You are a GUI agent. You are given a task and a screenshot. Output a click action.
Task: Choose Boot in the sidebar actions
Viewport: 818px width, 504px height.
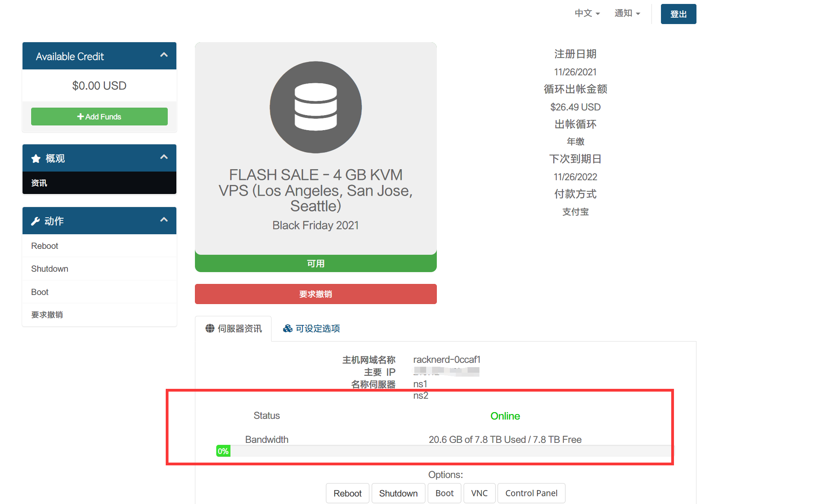(99, 292)
